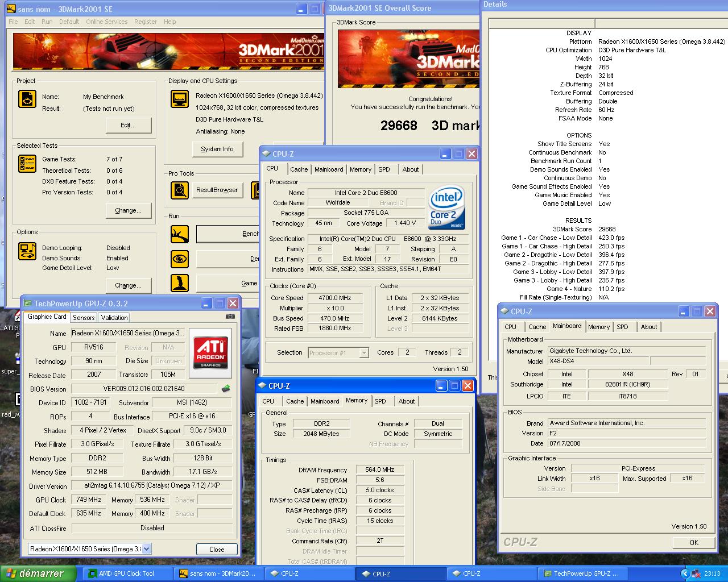
Task: Click GPU-Z screenshot camera icon
Action: click(230, 317)
